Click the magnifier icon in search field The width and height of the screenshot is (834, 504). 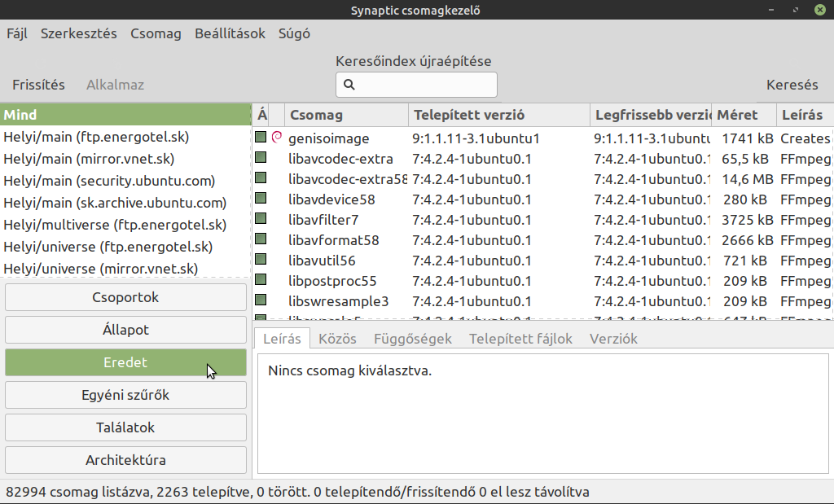coord(349,85)
